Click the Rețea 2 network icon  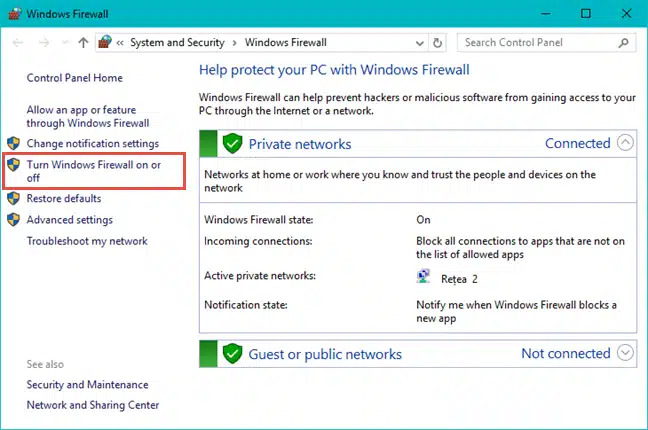(424, 278)
